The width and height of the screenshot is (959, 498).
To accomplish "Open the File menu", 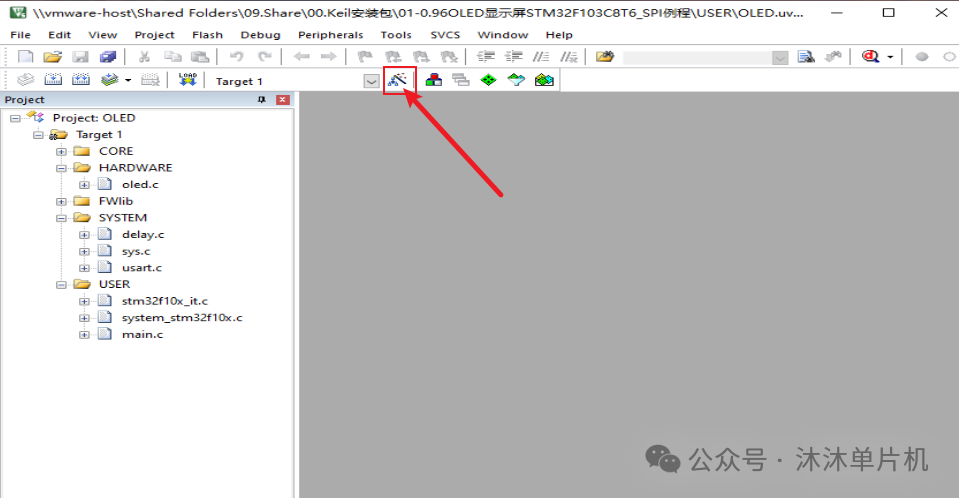I will tap(20, 35).
